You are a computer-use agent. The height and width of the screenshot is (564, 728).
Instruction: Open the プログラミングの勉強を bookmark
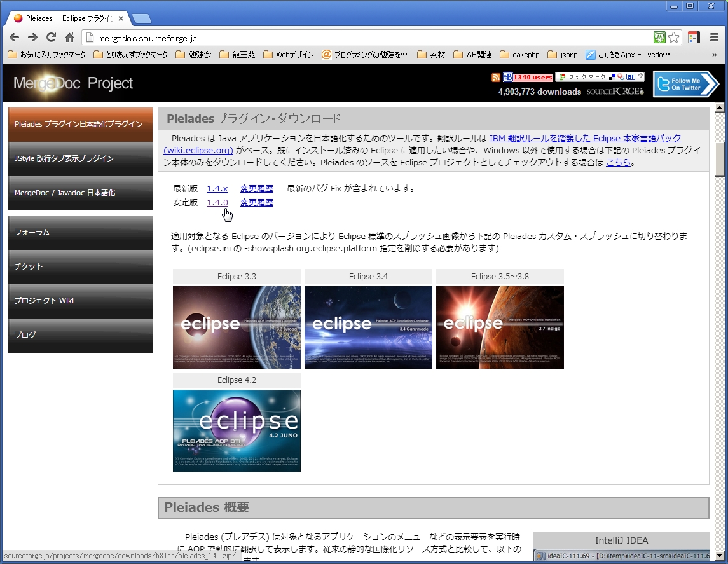(364, 55)
